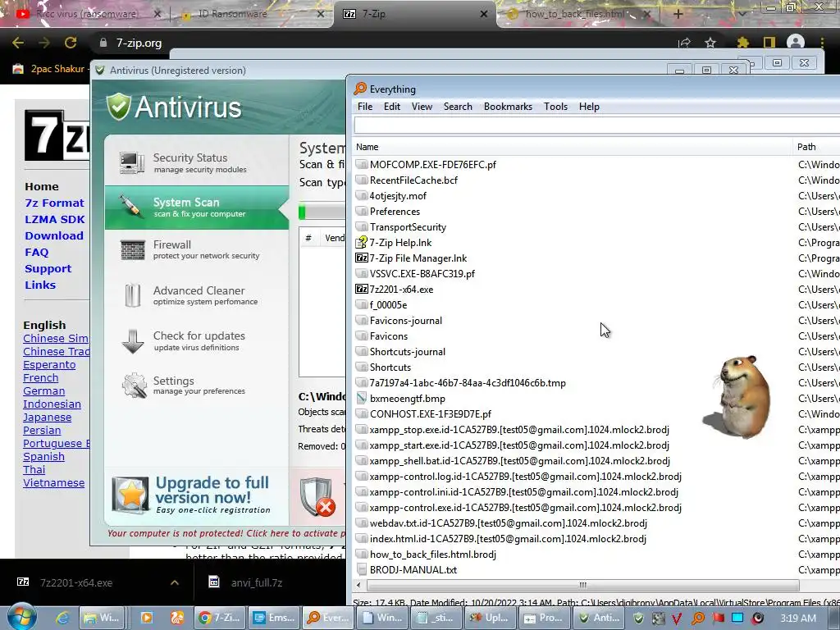Open Settings gear icon in Antivirus
The image size is (840, 630).
pyautogui.click(x=134, y=386)
